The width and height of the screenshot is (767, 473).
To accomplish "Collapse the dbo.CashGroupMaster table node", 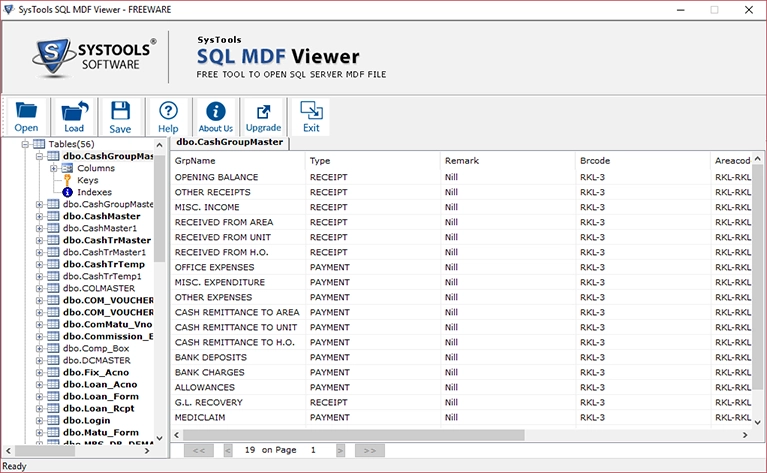I will (39, 157).
